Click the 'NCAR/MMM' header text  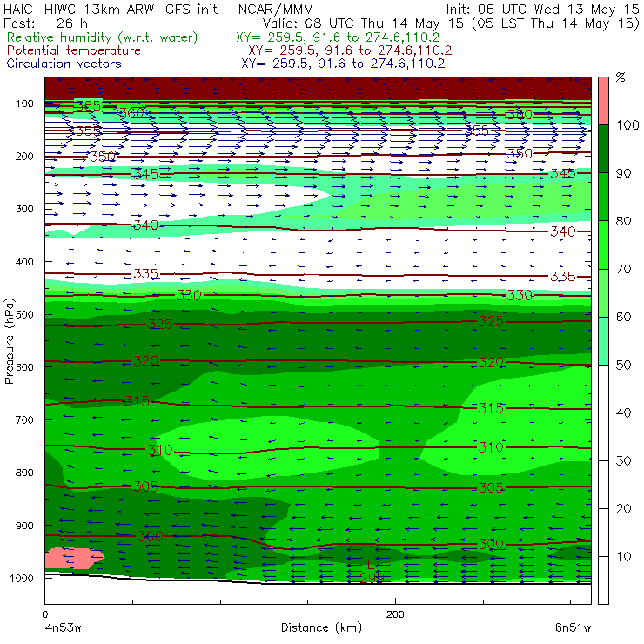[276, 9]
